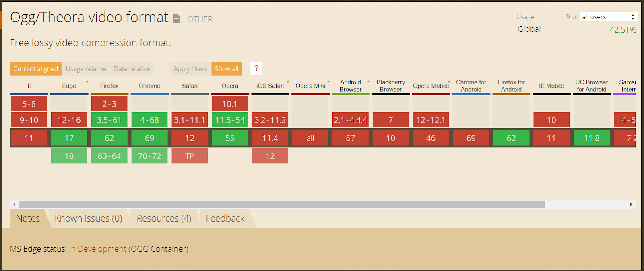Viewport: 644px width, 271px height.
Task: Select the iOS Safari 3.2-11.2 cell
Action: coord(270,120)
